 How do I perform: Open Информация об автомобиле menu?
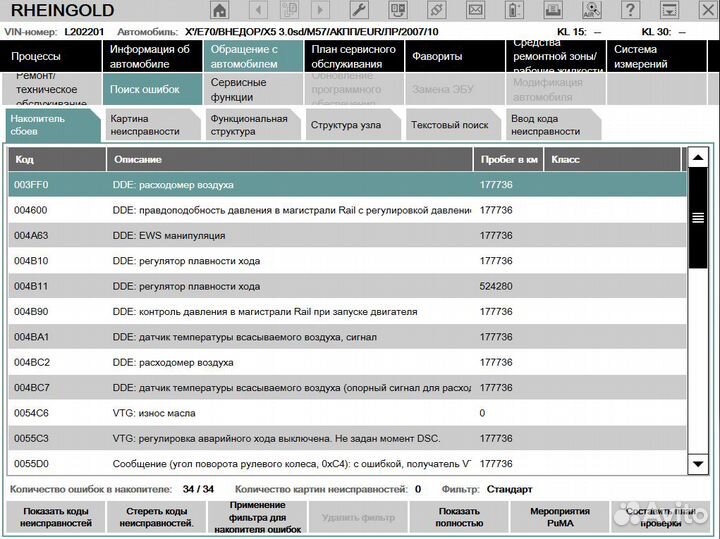tap(152, 56)
